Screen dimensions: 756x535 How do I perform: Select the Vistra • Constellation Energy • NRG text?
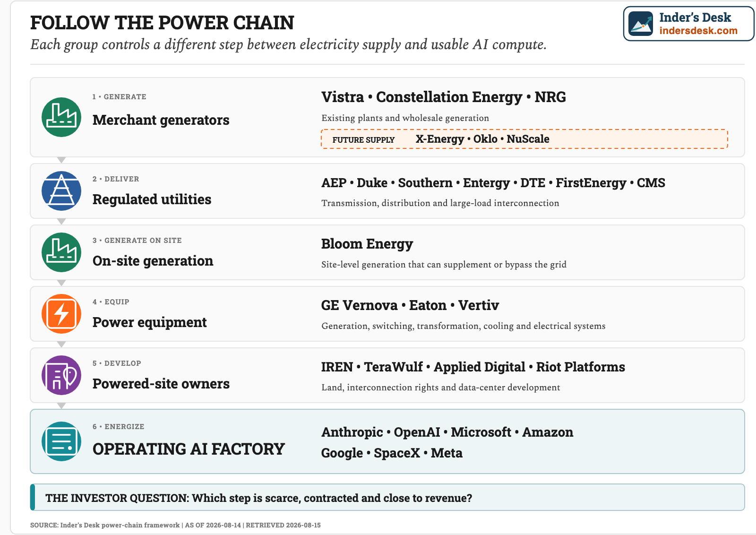[444, 97]
